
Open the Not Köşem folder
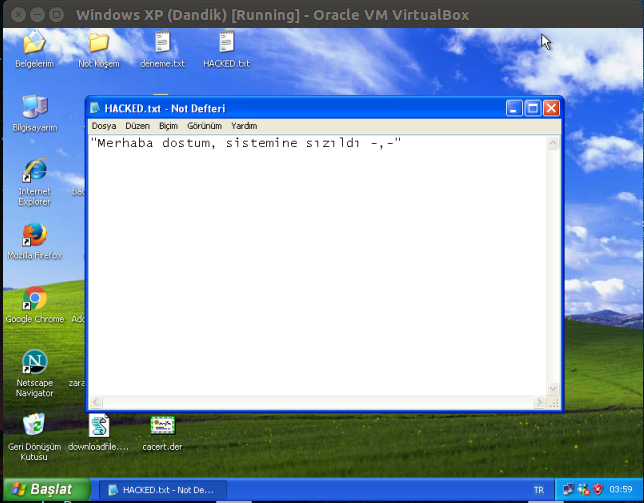tap(99, 42)
